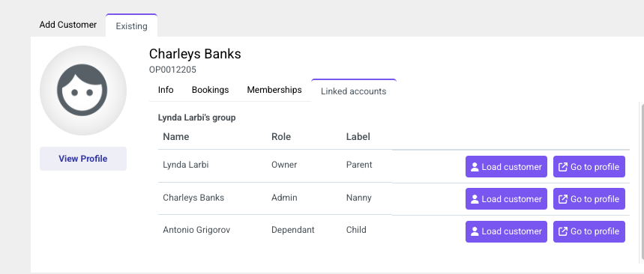
Task: Load customer Lynda Larbi
Action: [506, 166]
